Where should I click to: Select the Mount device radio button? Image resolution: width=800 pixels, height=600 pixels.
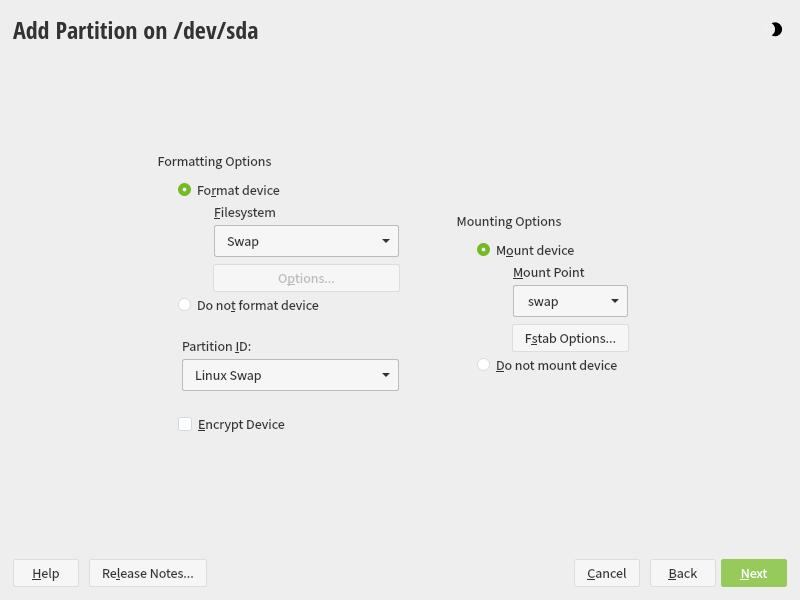point(484,250)
